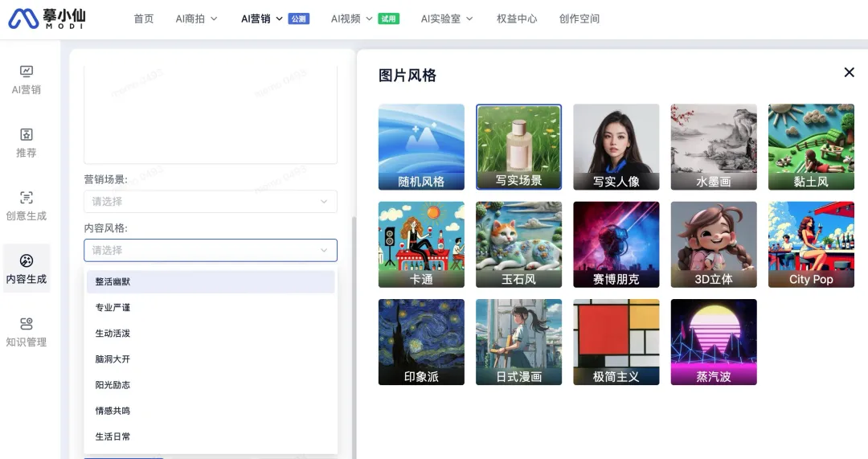This screenshot has height=459, width=868.
Task: Open 权益中心 in top navigation
Action: click(x=517, y=18)
